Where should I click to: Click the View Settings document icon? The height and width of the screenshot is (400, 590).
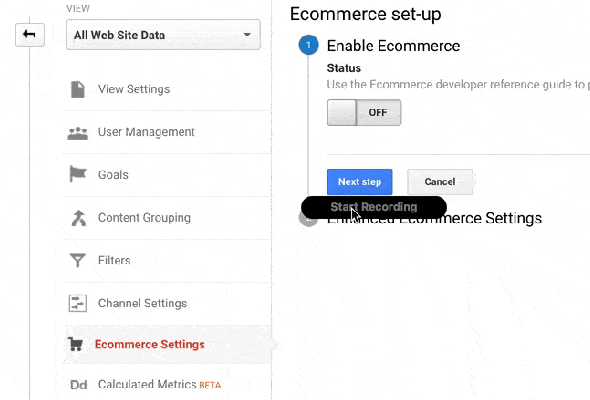(78, 89)
